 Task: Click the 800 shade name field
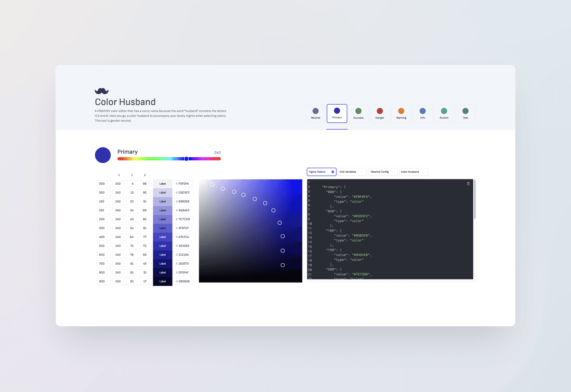coord(104,272)
